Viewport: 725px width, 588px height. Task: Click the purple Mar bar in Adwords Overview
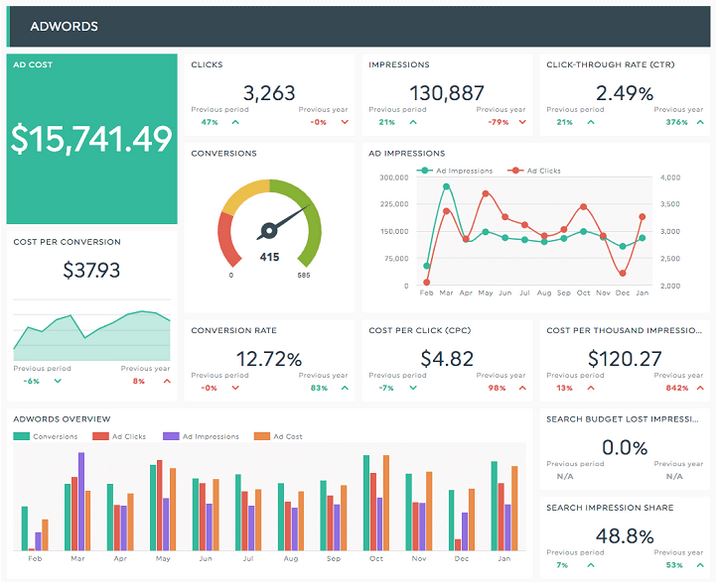(x=81, y=502)
